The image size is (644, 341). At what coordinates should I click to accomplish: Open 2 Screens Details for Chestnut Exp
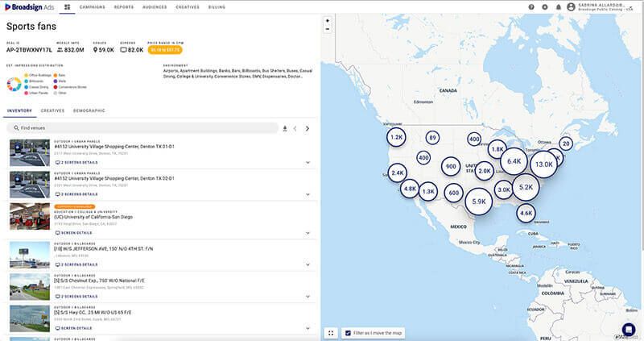76,297
